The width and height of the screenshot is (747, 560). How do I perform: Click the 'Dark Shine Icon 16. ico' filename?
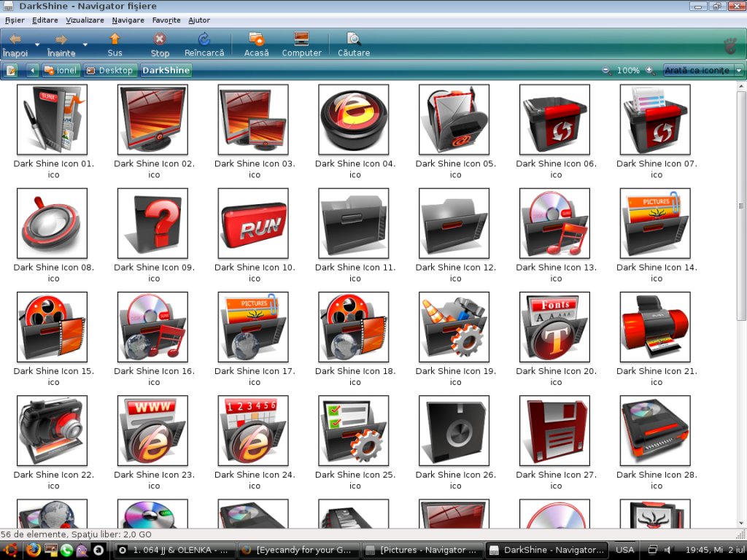(154, 377)
